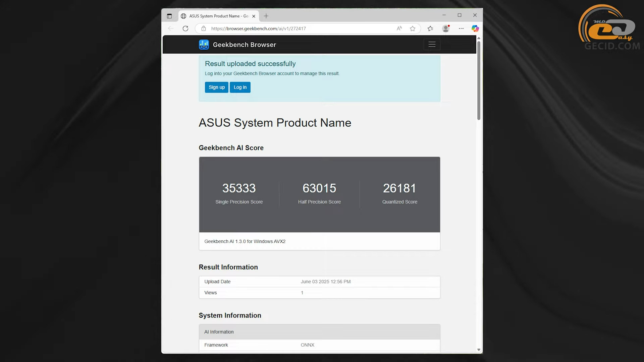Open the tab actions menu icon
The height and width of the screenshot is (362, 644).
pyautogui.click(x=169, y=16)
